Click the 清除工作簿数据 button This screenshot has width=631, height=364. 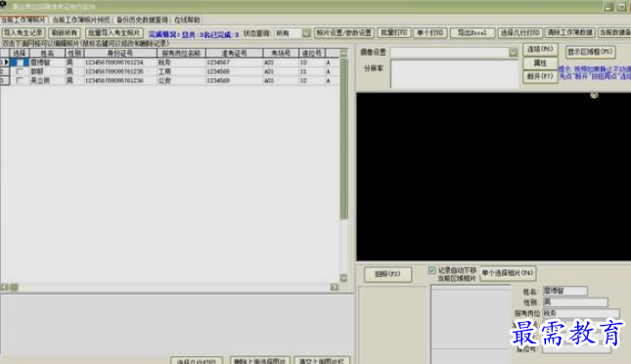(569, 32)
